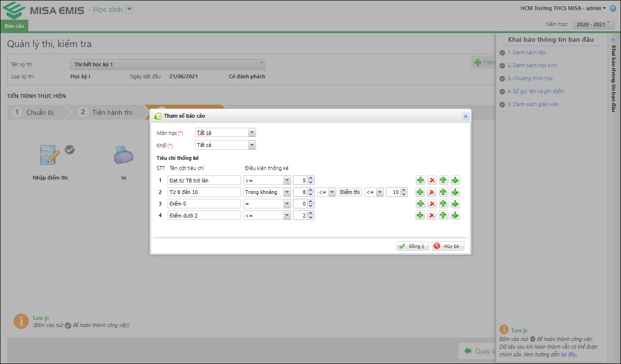Open '2. Danh sách học sinh' link
The image size is (621, 364).
click(x=532, y=65)
